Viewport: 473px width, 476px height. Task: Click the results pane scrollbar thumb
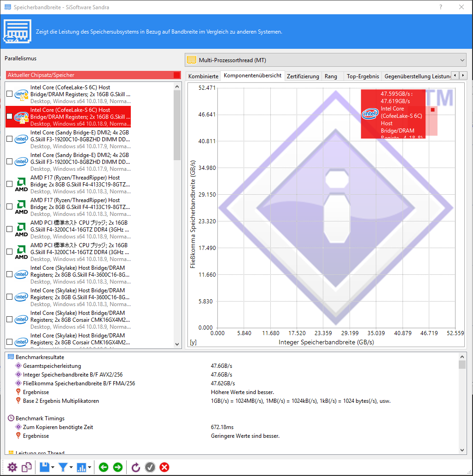click(x=462, y=364)
